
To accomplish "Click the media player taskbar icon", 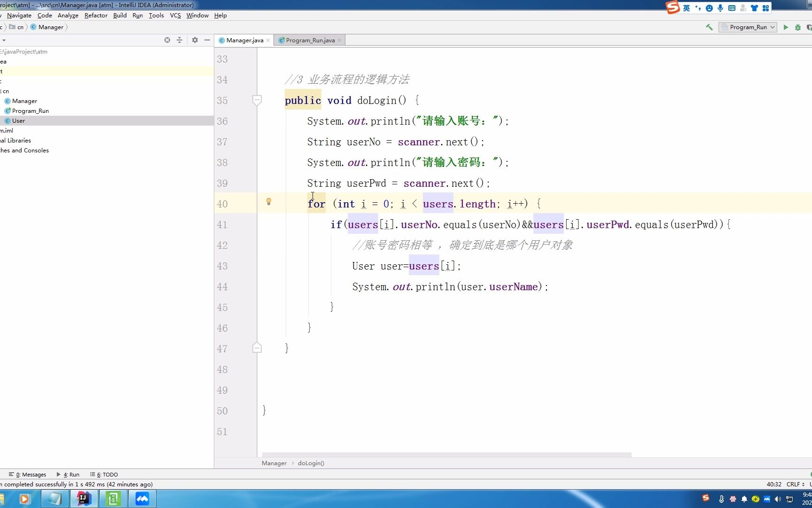I will coord(24,499).
